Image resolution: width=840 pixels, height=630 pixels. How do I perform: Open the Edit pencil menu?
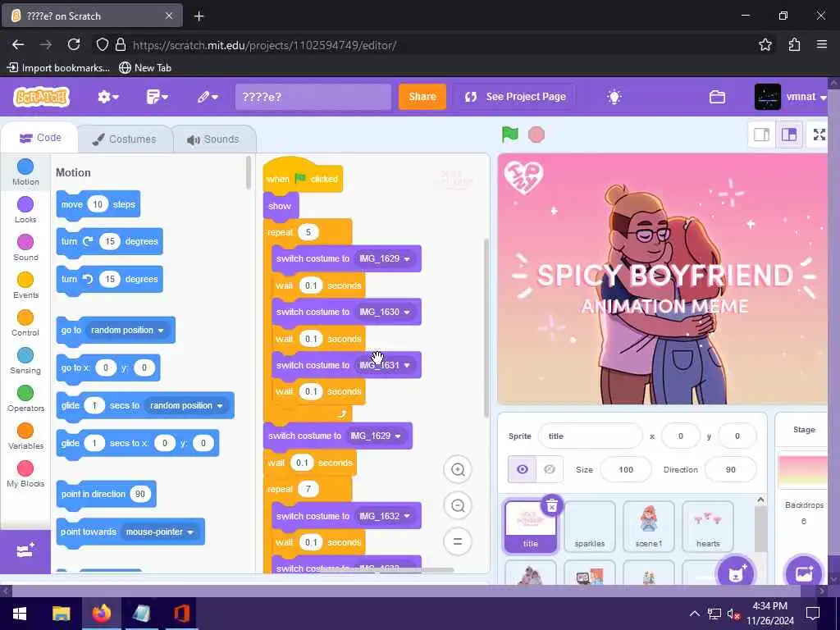(208, 97)
